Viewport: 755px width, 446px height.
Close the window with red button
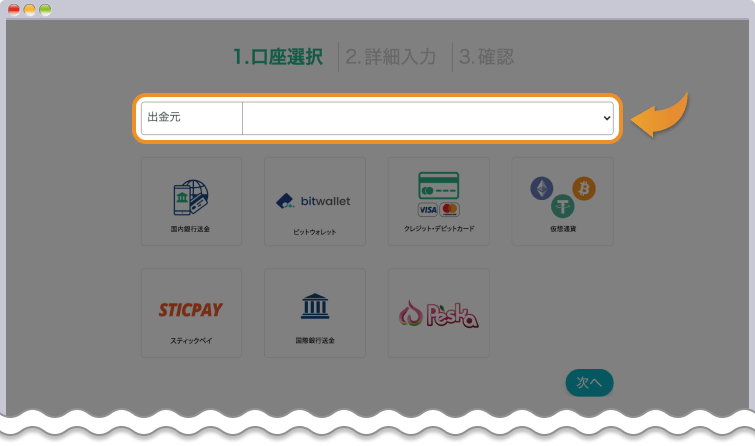[x=14, y=9]
